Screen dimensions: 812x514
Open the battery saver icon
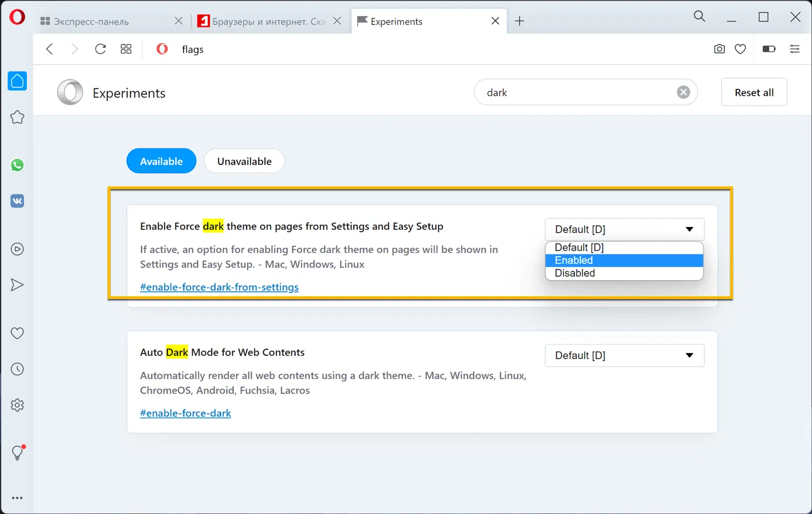(769, 49)
